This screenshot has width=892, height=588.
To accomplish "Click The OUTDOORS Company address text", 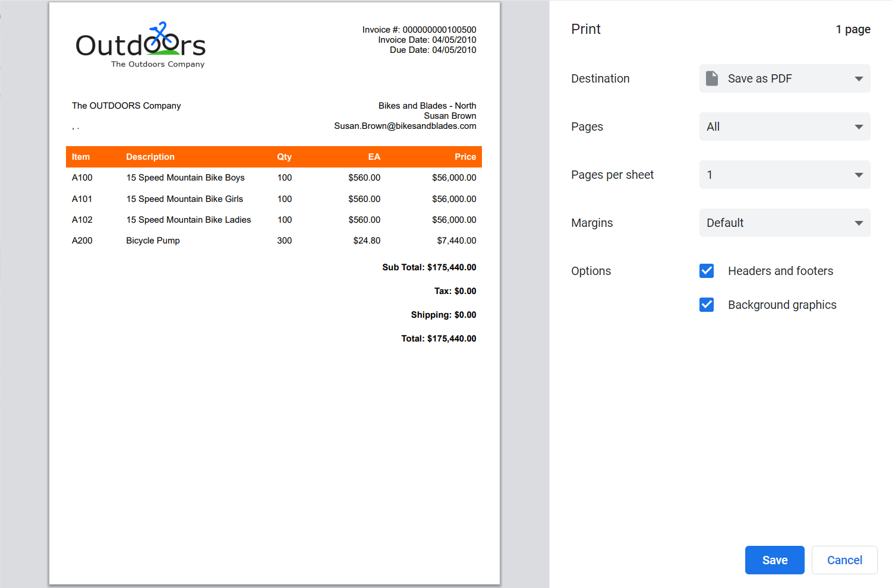I will [x=127, y=106].
